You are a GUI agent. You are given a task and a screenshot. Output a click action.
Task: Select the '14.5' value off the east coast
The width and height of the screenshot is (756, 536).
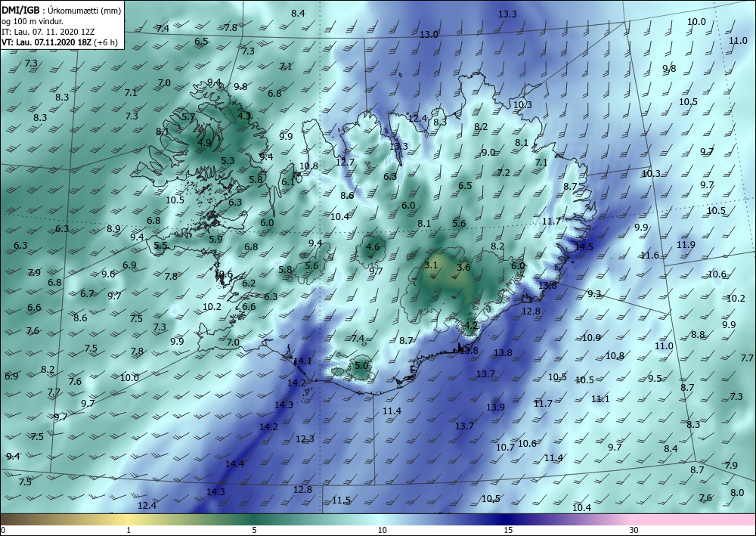coord(584,246)
